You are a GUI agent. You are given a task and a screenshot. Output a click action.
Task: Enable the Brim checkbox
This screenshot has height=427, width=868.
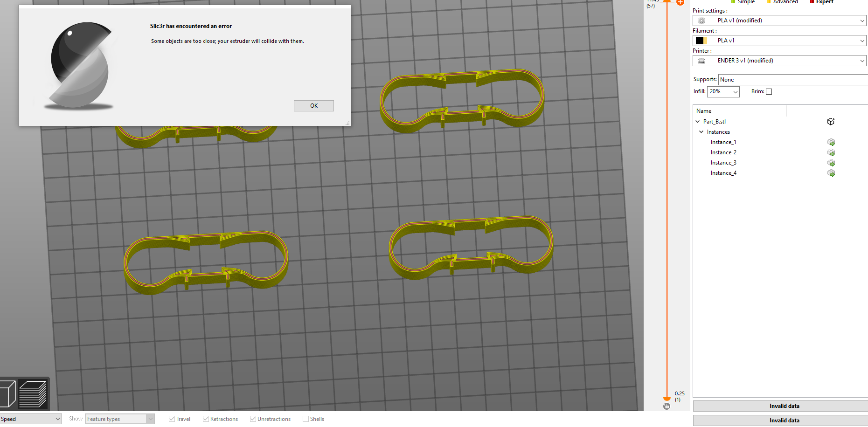coord(769,91)
